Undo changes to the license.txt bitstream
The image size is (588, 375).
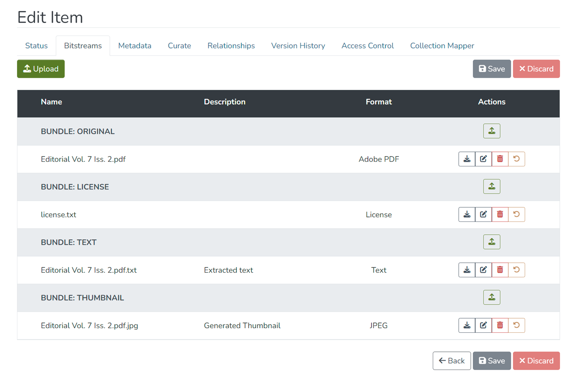coord(516,214)
